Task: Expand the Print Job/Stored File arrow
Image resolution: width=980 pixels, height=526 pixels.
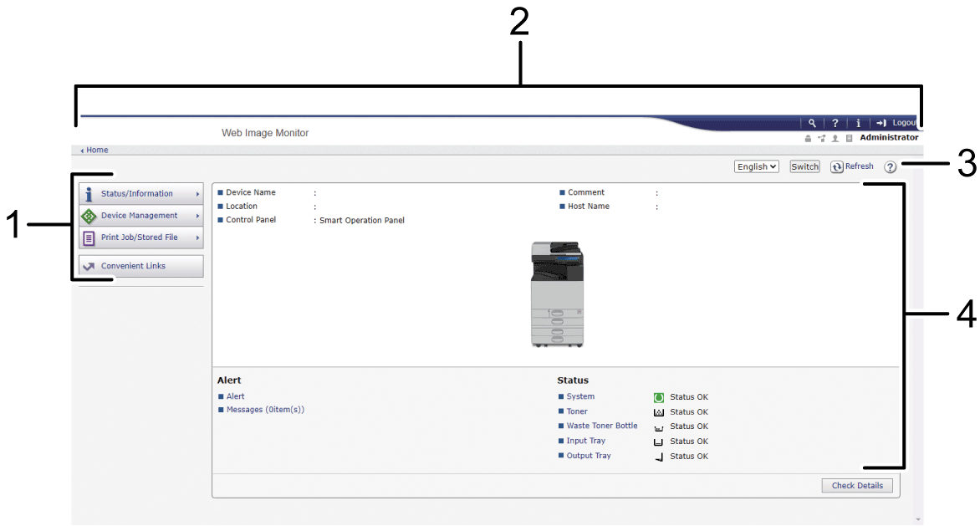Action: click(198, 237)
